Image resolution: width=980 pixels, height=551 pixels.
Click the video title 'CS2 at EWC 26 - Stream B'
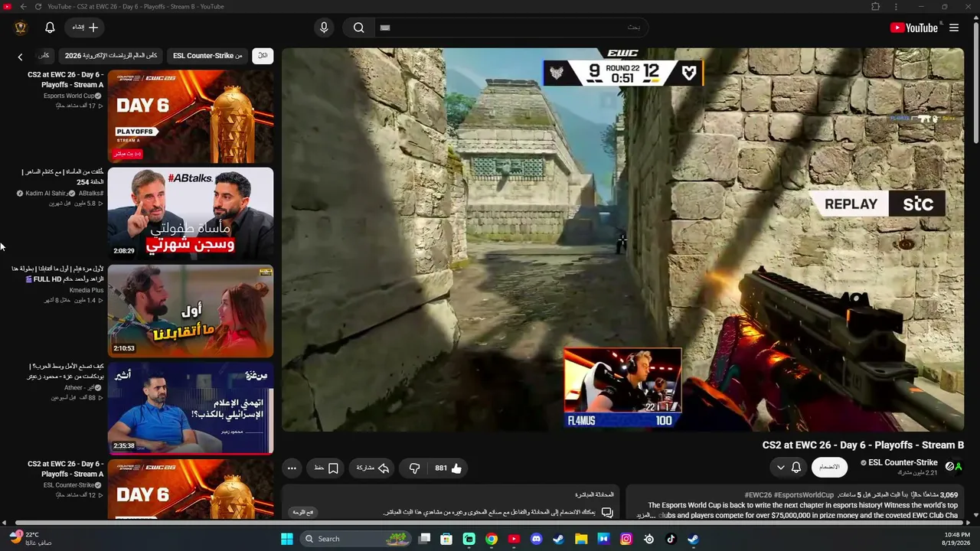pyautogui.click(x=863, y=445)
